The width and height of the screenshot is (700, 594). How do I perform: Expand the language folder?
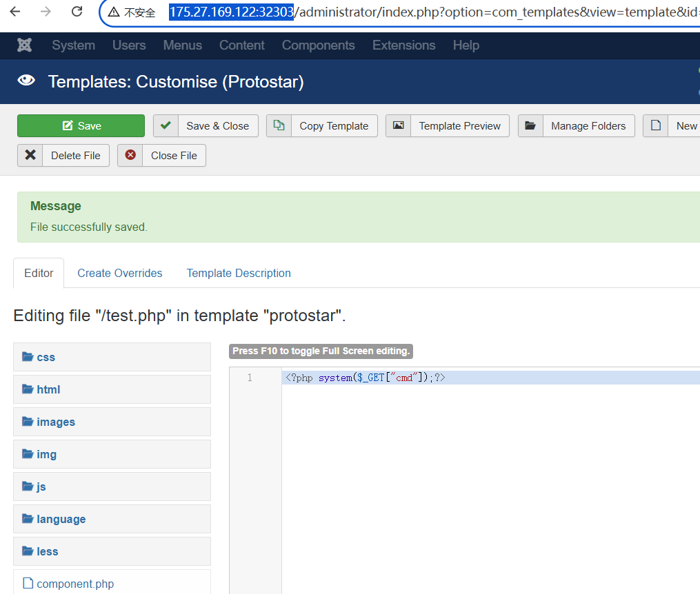click(x=61, y=519)
